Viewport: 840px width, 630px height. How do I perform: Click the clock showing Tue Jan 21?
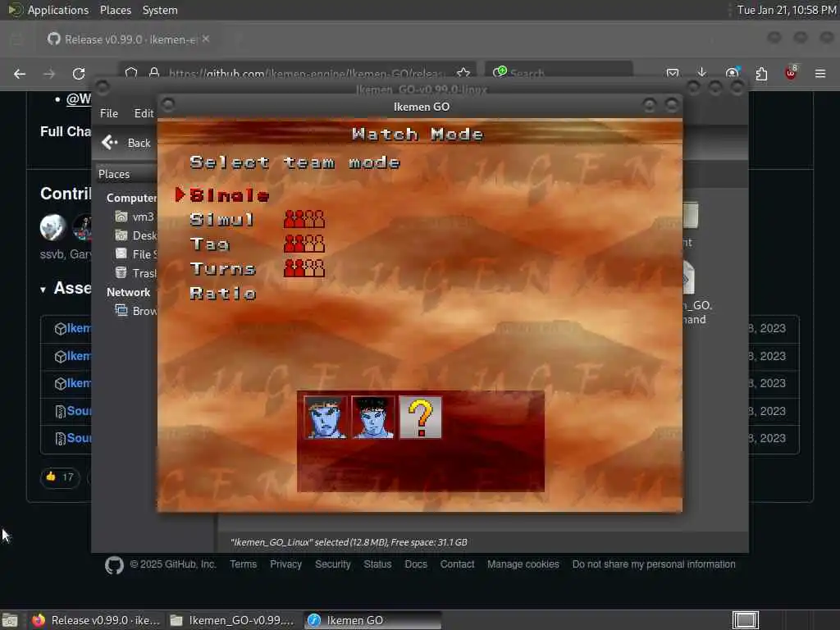(787, 10)
